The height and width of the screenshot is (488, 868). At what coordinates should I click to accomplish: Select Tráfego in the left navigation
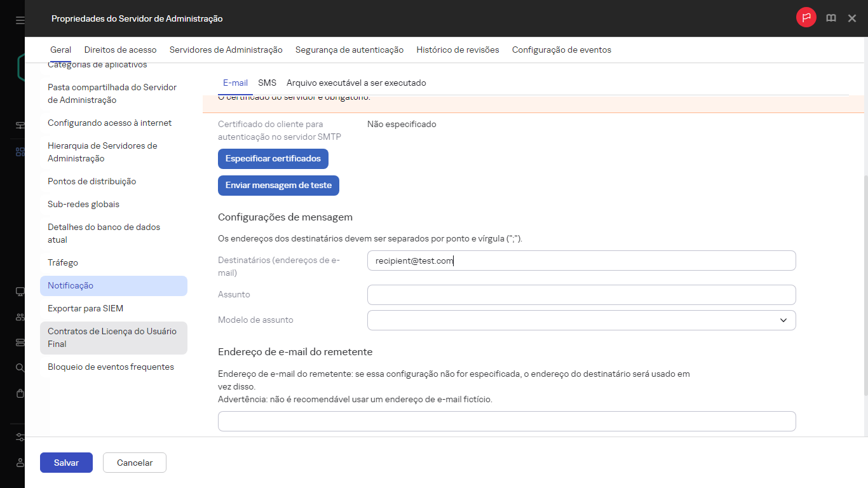64,262
